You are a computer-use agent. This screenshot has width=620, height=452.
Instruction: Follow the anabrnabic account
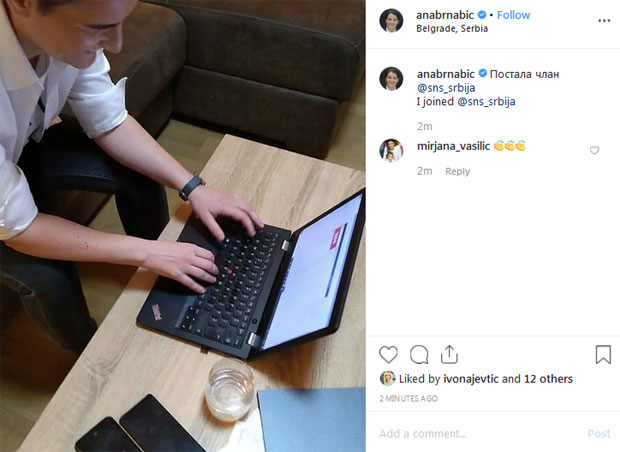[x=513, y=15]
